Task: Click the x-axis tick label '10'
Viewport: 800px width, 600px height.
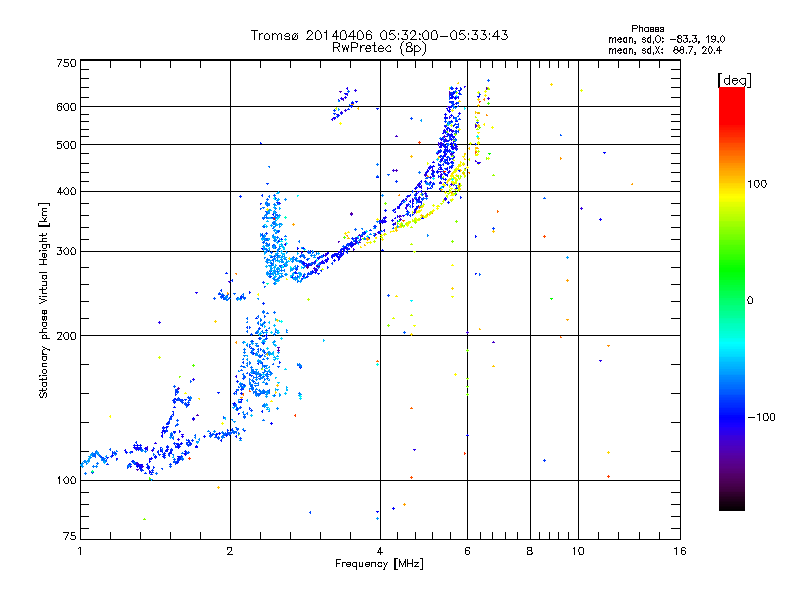Action: tap(578, 551)
